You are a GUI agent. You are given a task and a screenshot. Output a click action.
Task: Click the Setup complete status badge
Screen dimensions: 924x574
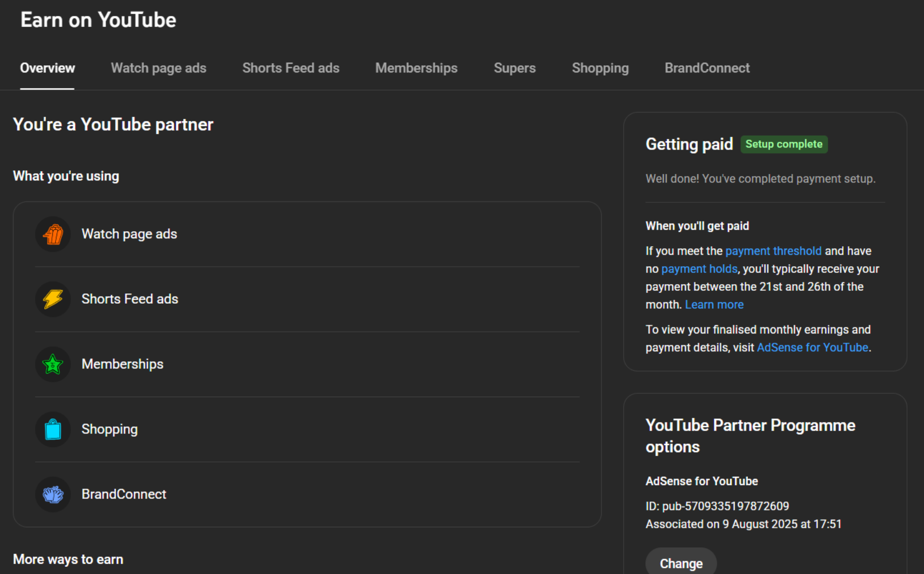784,144
